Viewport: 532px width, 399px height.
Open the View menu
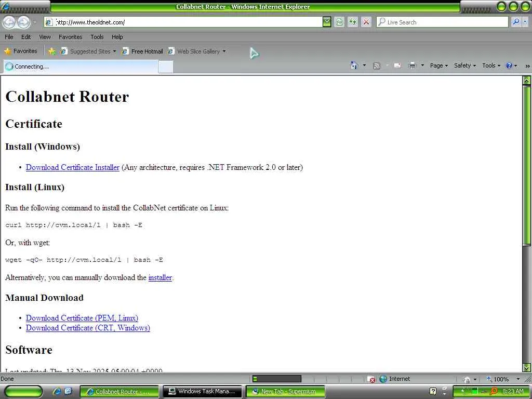pos(45,37)
